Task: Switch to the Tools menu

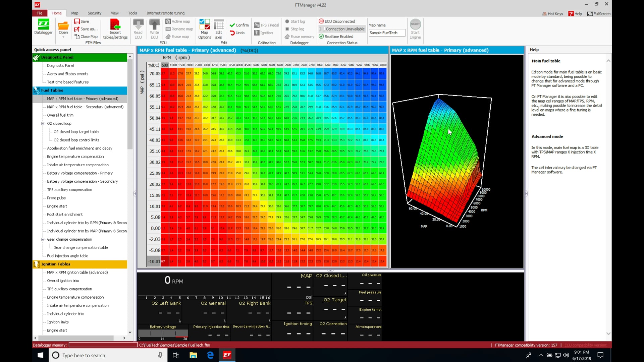Action: [x=132, y=13]
